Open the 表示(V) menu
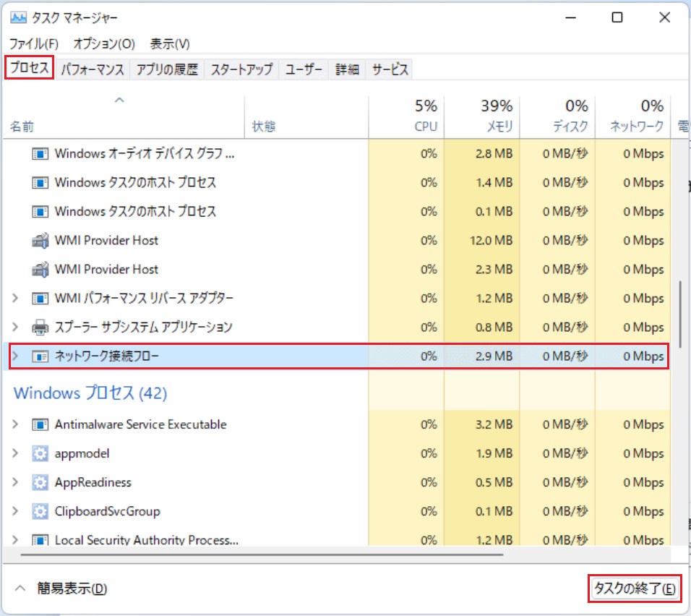This screenshot has width=691, height=616. [x=170, y=43]
